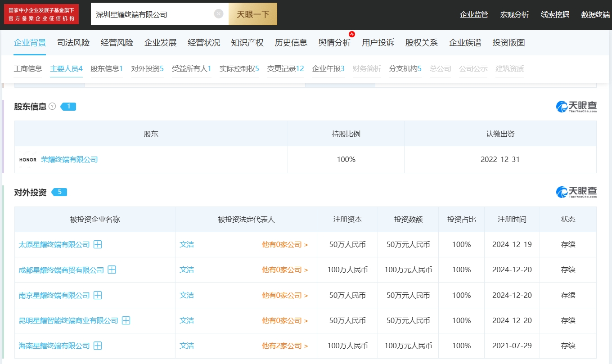Image resolution: width=612 pixels, height=364 pixels.
Task: Click the HONOR logo in shareholder row
Action: tap(28, 160)
